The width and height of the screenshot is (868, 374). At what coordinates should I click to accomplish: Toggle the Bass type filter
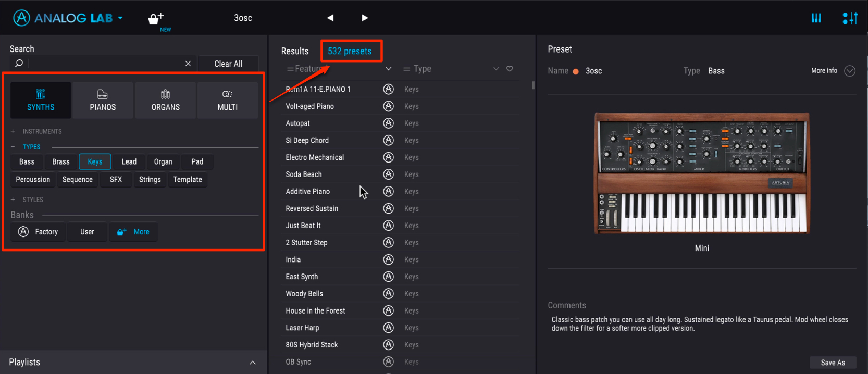(x=27, y=161)
